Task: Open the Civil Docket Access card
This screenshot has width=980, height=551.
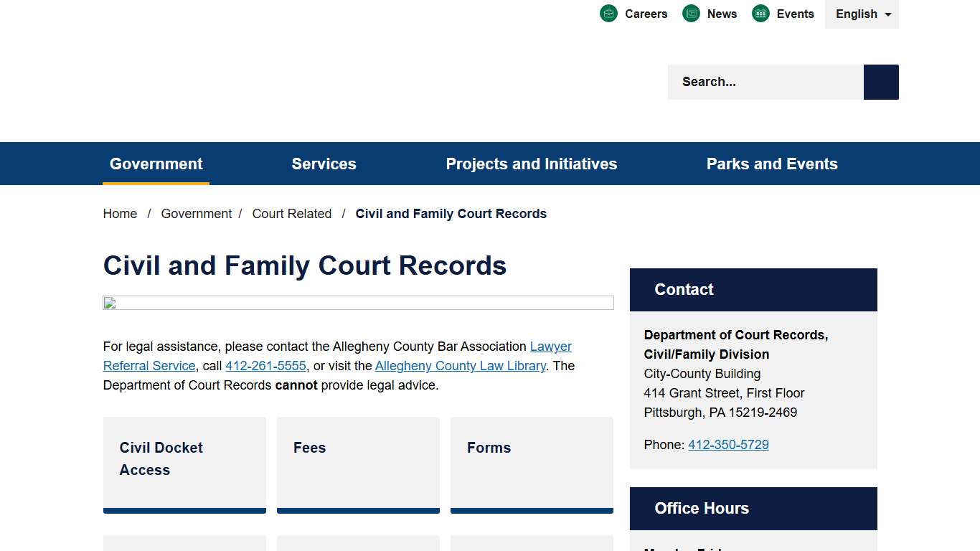Action: click(x=184, y=459)
